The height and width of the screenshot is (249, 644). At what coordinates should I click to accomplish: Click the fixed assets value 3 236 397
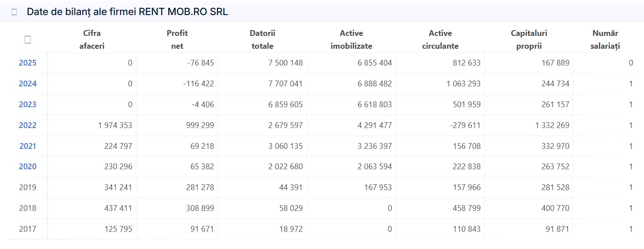coord(374,146)
